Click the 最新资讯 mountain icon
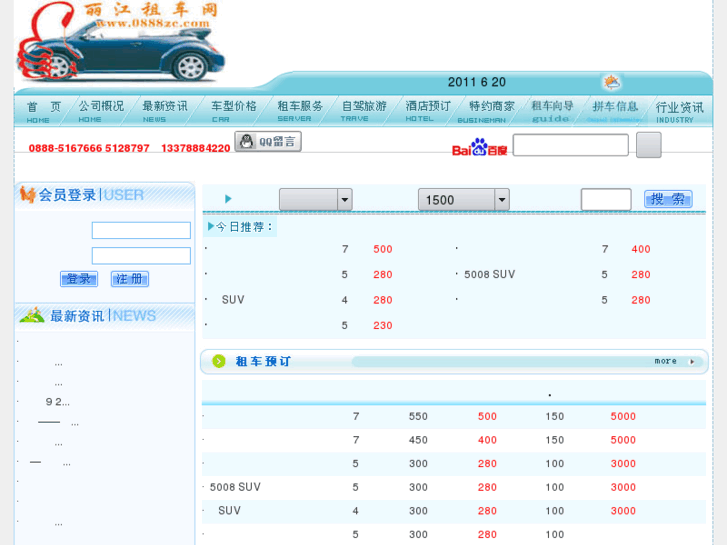727x545 pixels. pyautogui.click(x=32, y=315)
